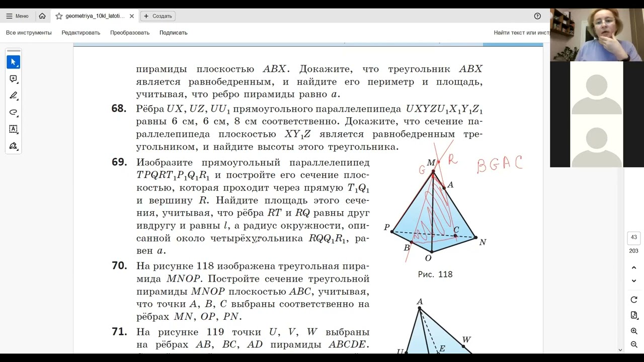Go to the home screen icon
The width and height of the screenshot is (644, 362).
point(42,16)
